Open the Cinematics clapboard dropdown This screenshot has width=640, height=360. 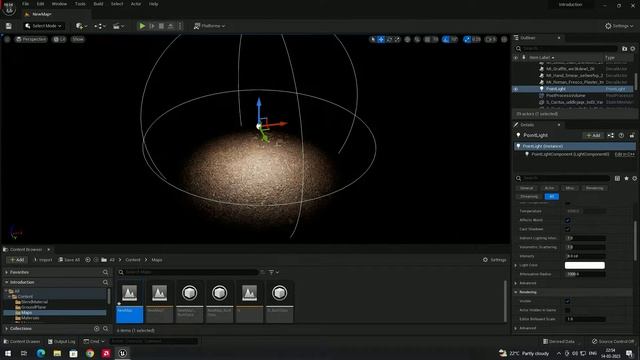118,26
